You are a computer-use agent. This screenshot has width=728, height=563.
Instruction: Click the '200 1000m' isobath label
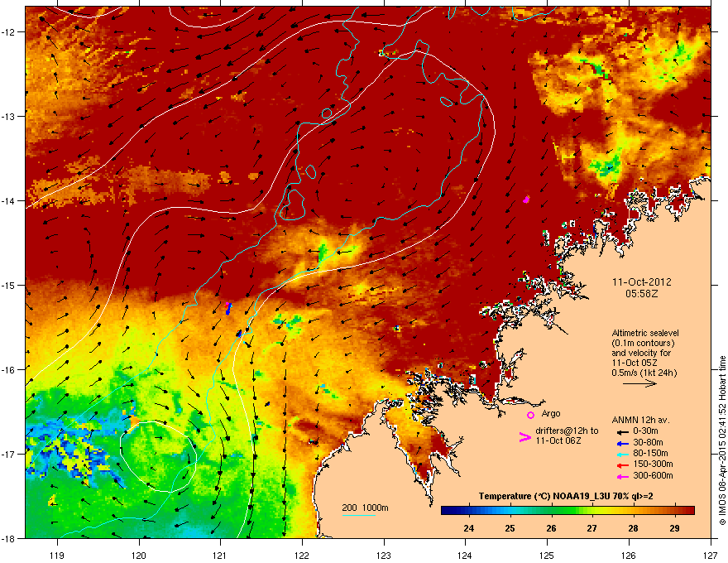[x=366, y=508]
